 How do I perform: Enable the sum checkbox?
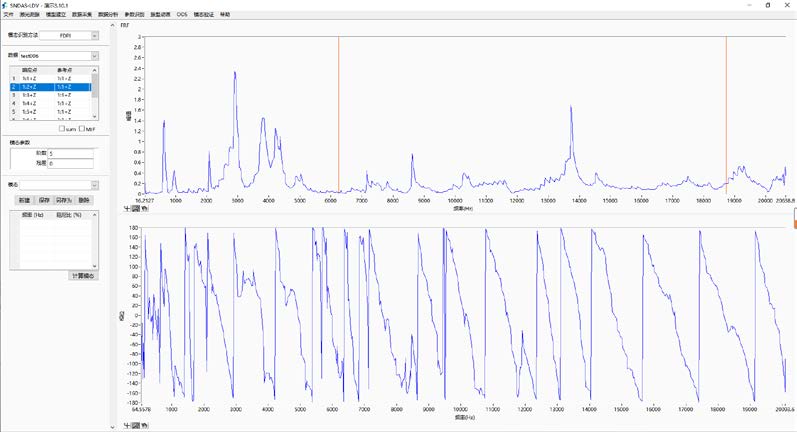tap(62, 129)
